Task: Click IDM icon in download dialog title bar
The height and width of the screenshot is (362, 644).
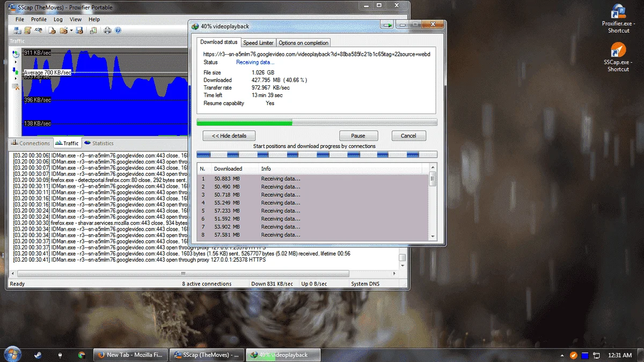Action: pos(195,26)
